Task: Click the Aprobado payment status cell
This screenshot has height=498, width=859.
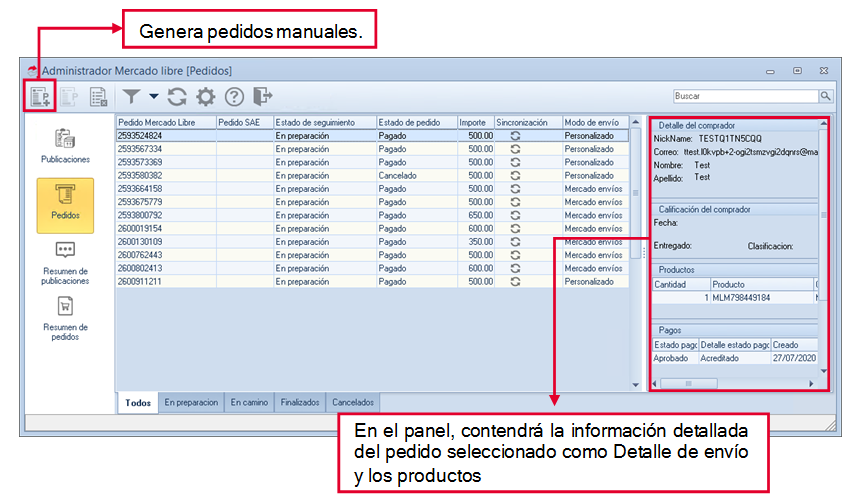Action: (675, 358)
